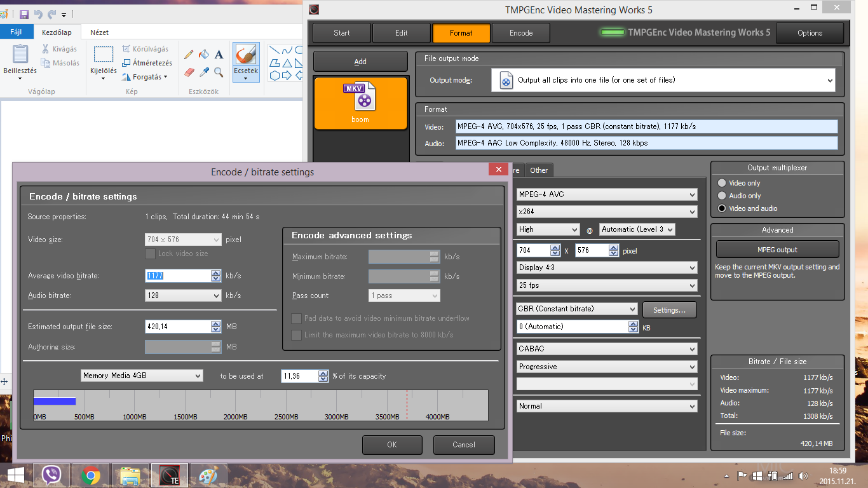Open the x264 encoder dropdown
Viewport: 868px width, 488px height.
[x=607, y=212]
